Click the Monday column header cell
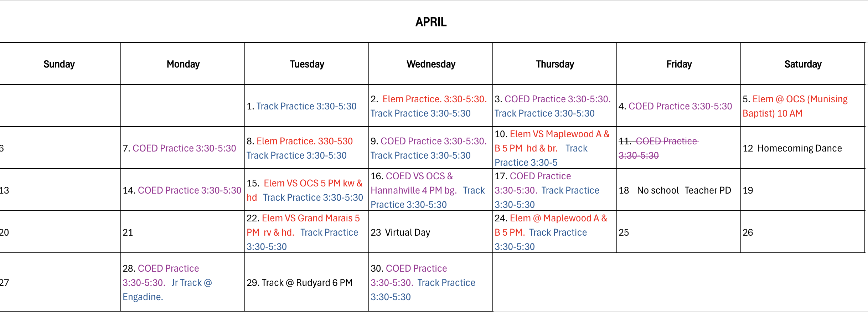 pyautogui.click(x=183, y=64)
